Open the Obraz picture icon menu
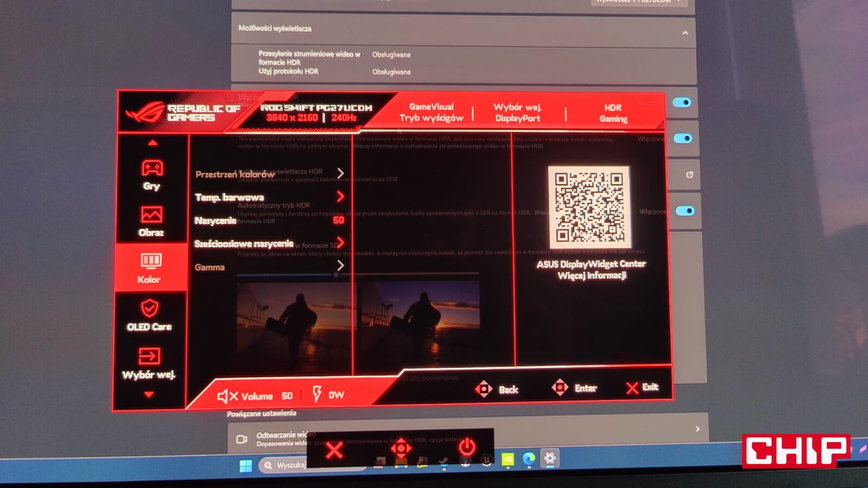868x488 pixels. 151,215
